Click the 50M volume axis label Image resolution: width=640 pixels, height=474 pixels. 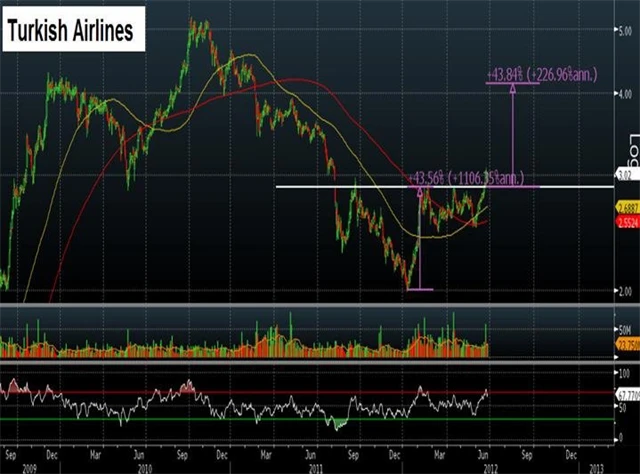(x=625, y=328)
